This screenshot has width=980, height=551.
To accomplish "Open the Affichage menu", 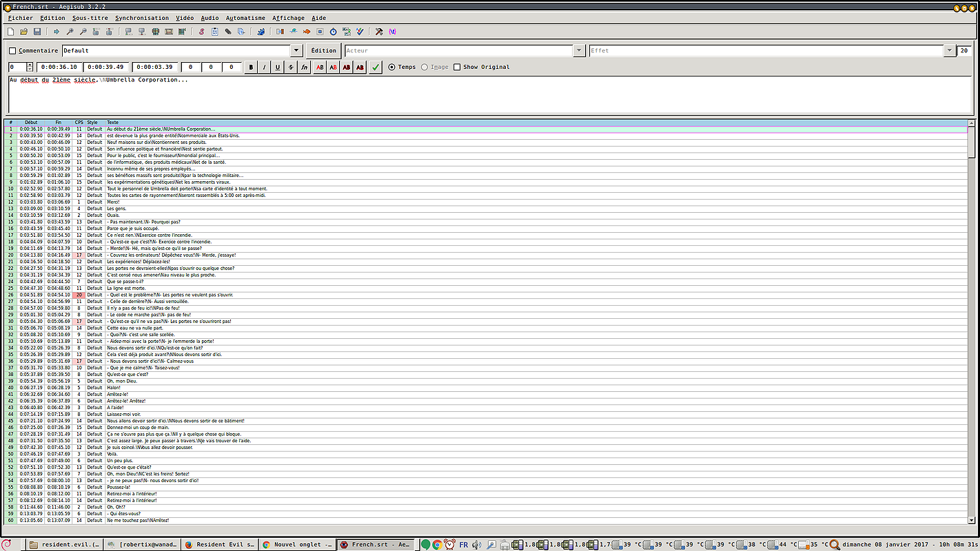I will coord(288,18).
